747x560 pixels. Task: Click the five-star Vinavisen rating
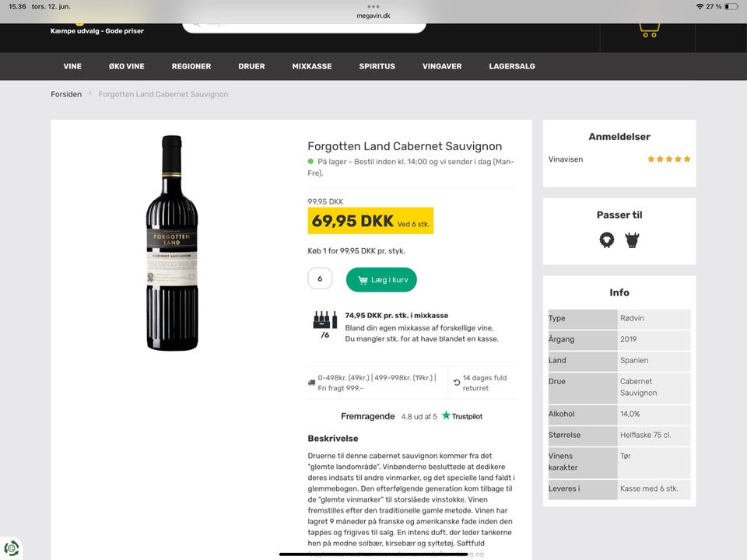(668, 159)
